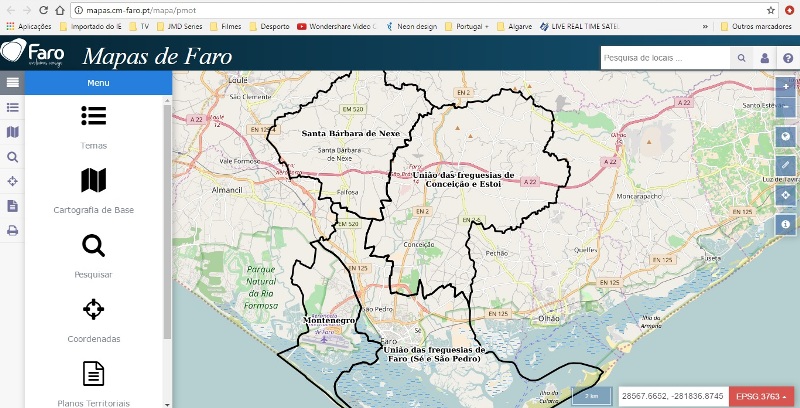Select Temas in the menu panel
The height and width of the screenshot is (408, 800).
93,125
